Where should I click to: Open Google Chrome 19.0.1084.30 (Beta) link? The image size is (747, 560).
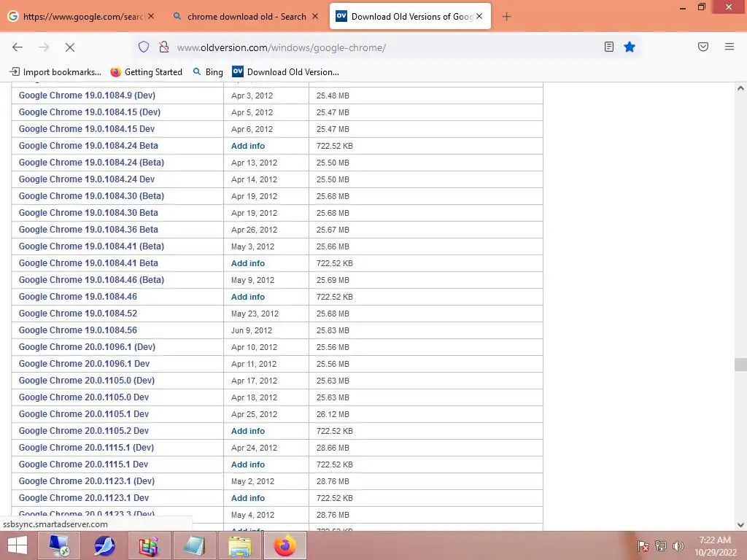(x=91, y=195)
